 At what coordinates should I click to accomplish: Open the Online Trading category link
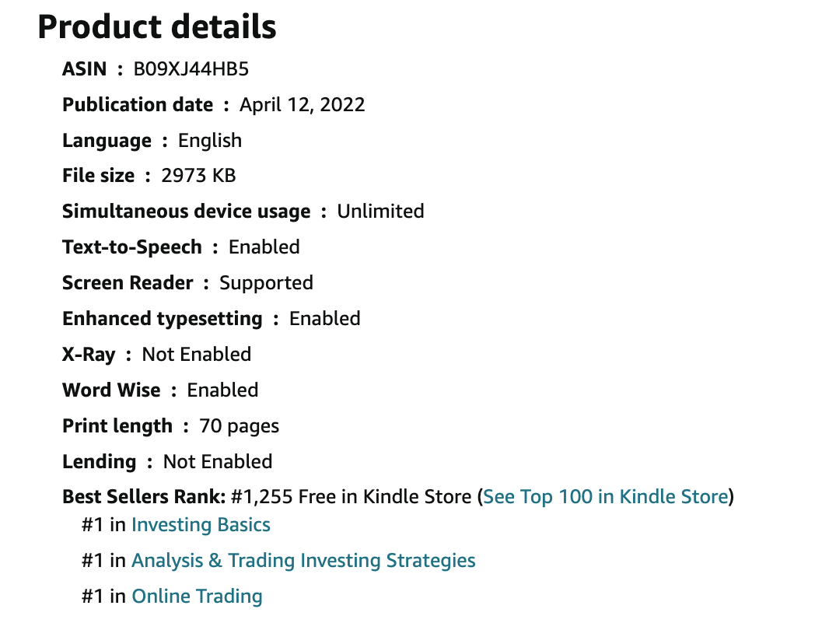(197, 597)
